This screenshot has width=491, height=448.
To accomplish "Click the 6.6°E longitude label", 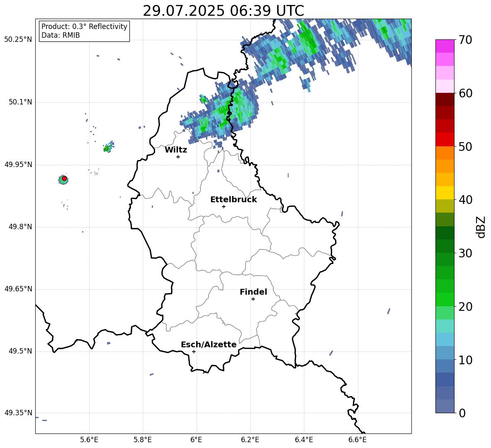I will click(x=357, y=440).
